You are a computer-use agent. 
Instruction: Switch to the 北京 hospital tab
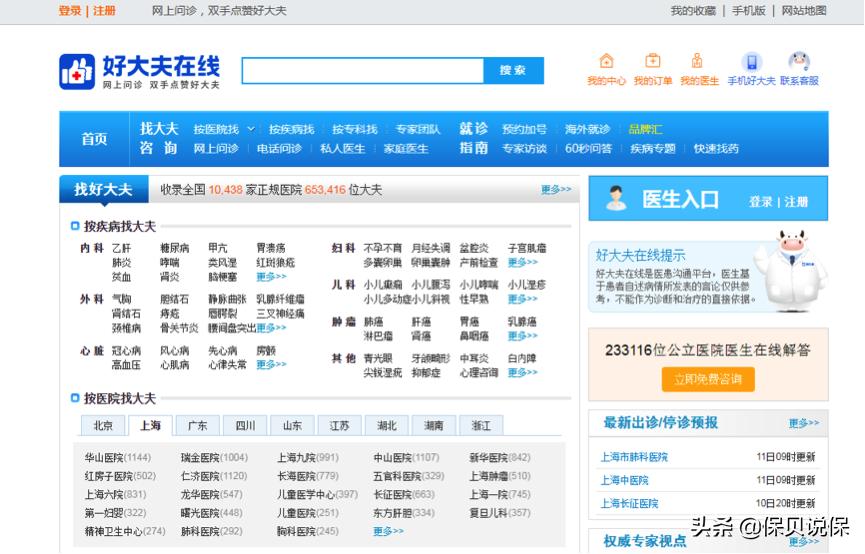(x=103, y=425)
